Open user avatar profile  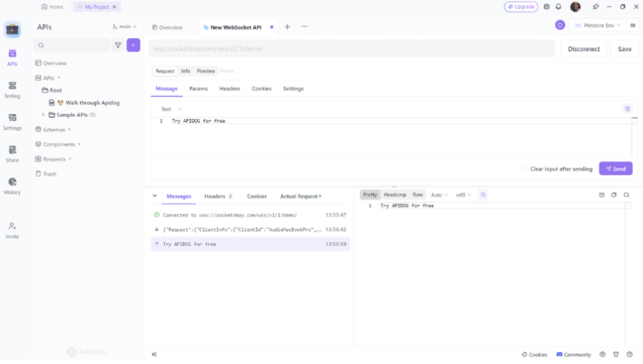576,6
